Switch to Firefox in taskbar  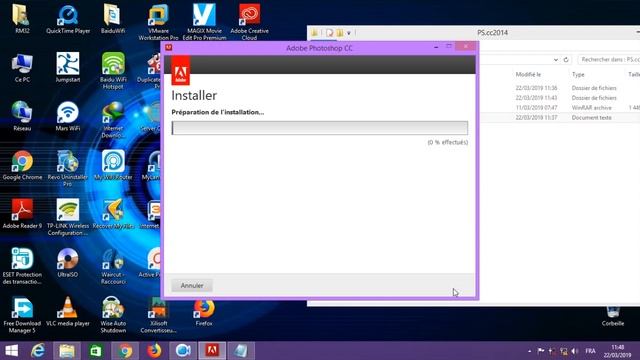tap(154, 351)
